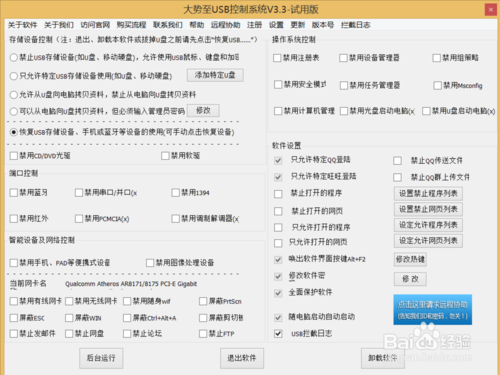Check 禁用随身wifi option

127,301
